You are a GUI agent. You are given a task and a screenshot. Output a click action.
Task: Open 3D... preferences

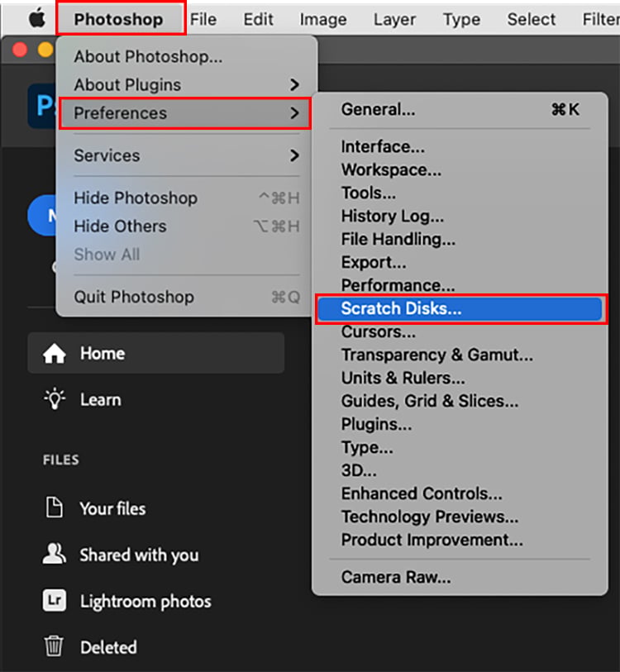pos(460,471)
